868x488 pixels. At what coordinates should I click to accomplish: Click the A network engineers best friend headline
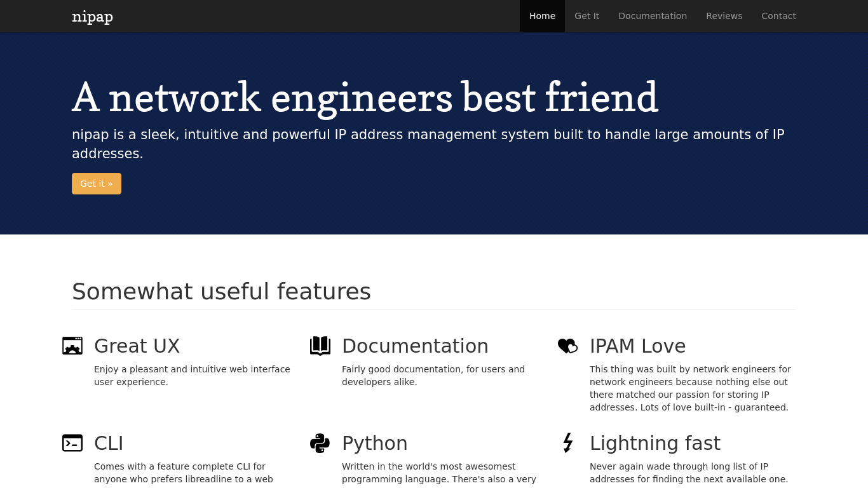(x=365, y=97)
